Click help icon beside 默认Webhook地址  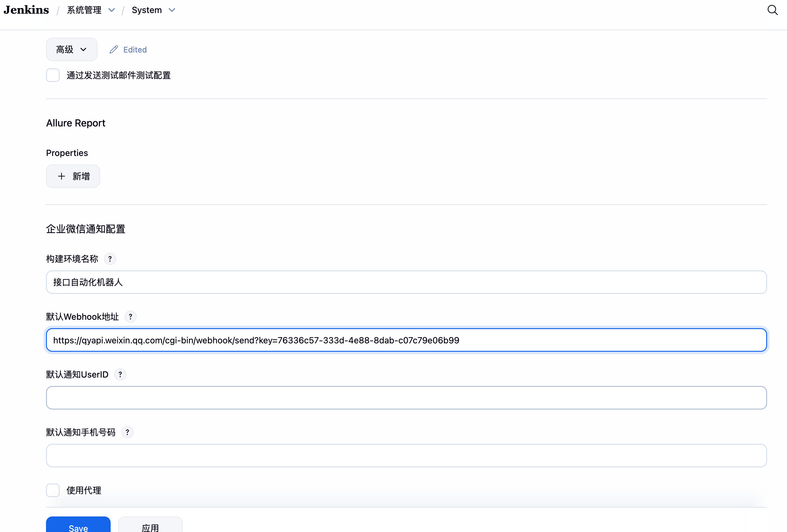130,317
